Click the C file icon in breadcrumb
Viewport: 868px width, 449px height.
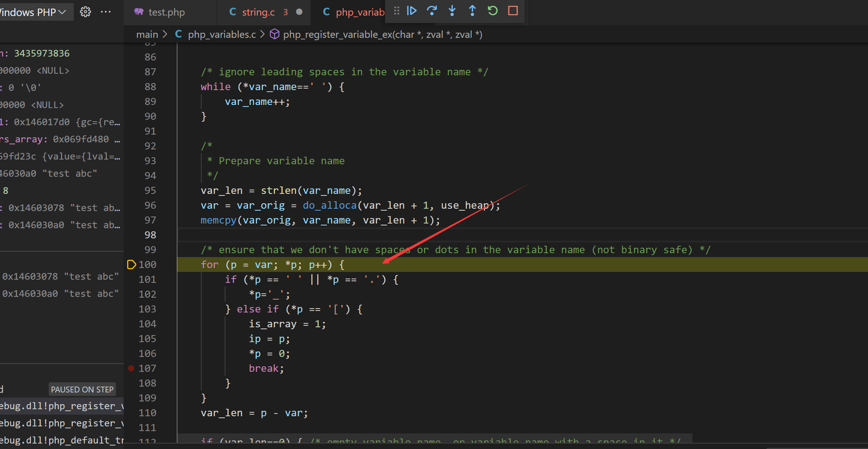coord(178,34)
